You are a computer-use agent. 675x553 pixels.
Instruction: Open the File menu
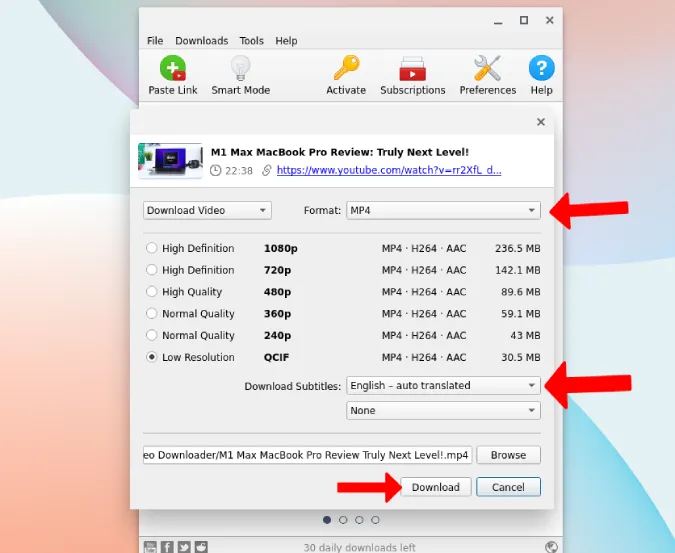(155, 41)
